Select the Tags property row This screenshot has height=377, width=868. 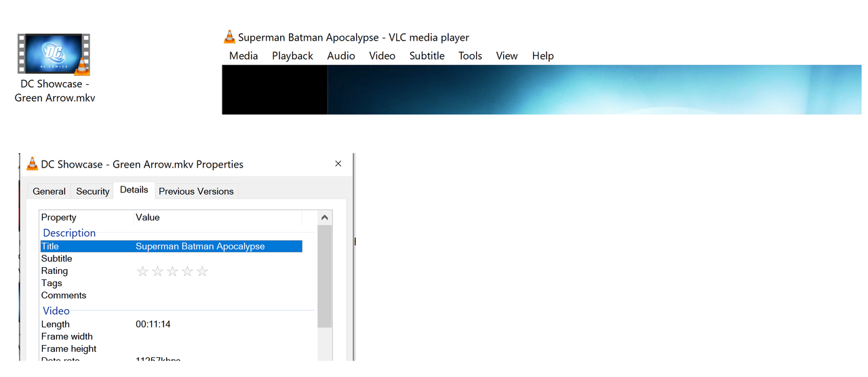[x=171, y=283]
